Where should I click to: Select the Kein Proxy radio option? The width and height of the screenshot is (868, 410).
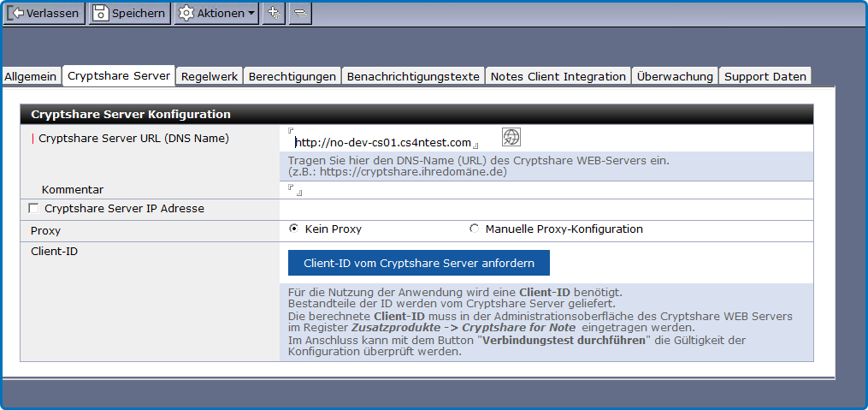point(294,229)
